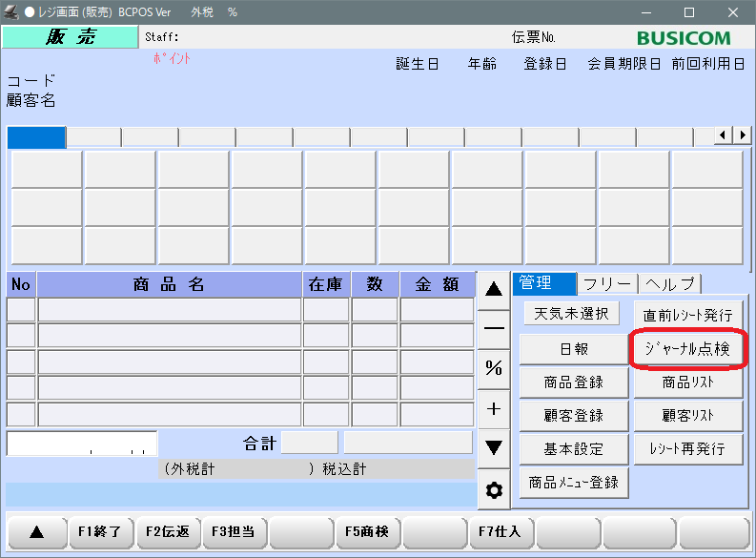The image size is (756, 558).
Task: Open the ヘルプ tab
Action: coord(670,283)
